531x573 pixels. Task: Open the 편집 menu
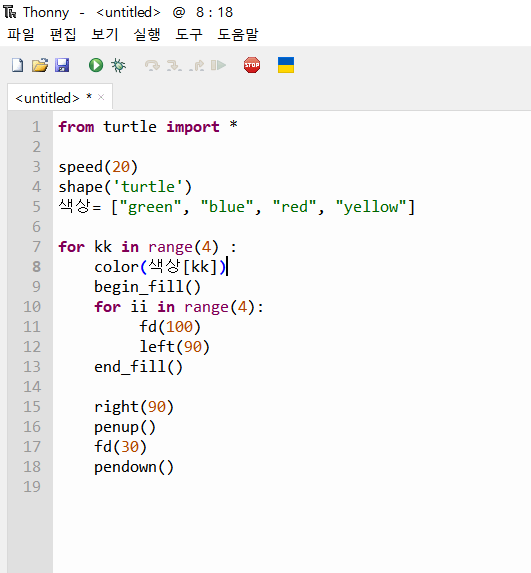(x=63, y=35)
